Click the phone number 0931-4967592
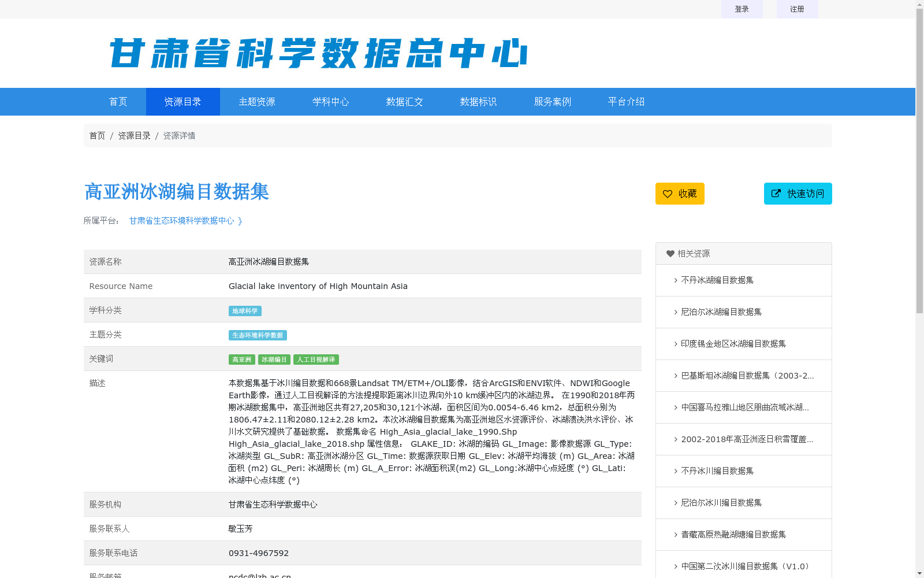This screenshot has width=924, height=578. point(259,553)
